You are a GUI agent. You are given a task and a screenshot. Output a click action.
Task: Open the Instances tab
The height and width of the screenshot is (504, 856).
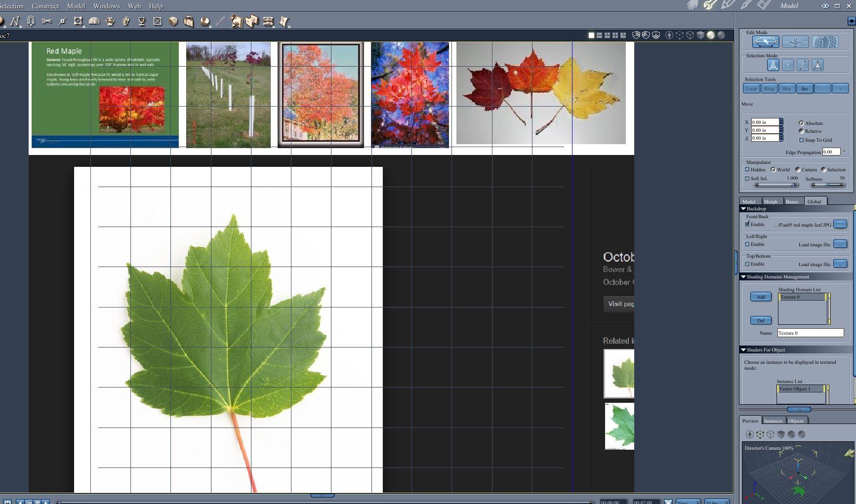click(773, 421)
